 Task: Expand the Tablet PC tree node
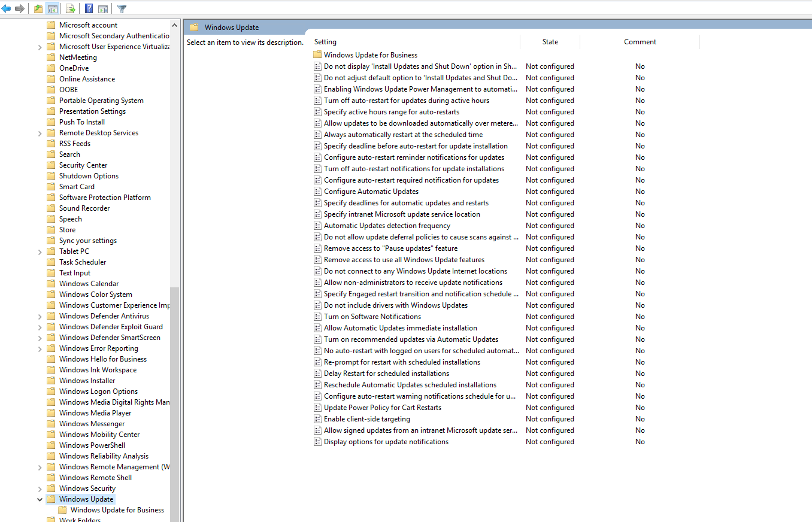tap(40, 251)
